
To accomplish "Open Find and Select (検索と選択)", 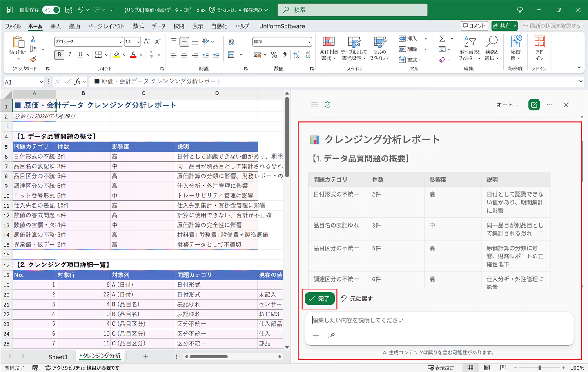I will point(492,49).
